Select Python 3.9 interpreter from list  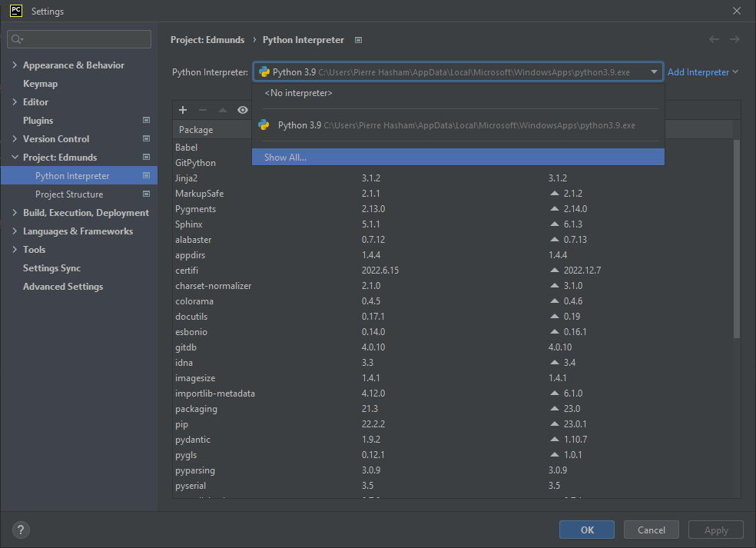pos(458,125)
